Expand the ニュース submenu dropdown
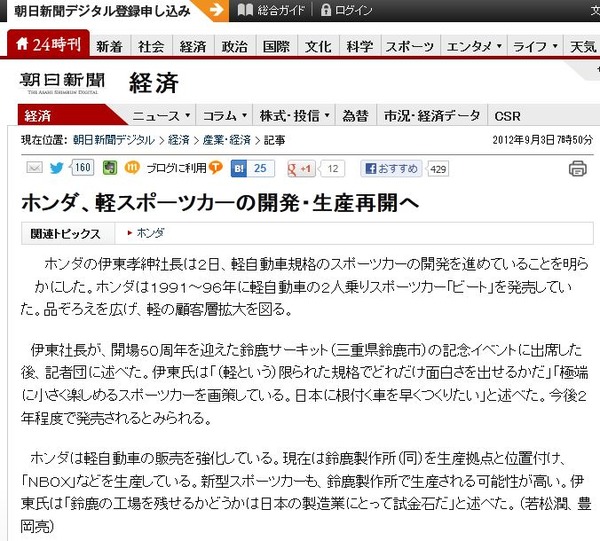Screen dimensions: 600x541 tap(161, 115)
